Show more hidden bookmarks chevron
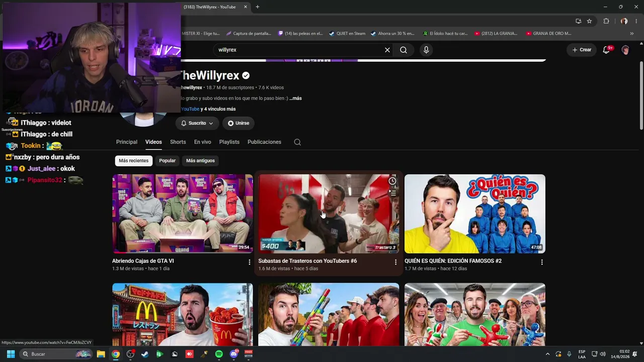The image size is (644, 362). [x=632, y=34]
